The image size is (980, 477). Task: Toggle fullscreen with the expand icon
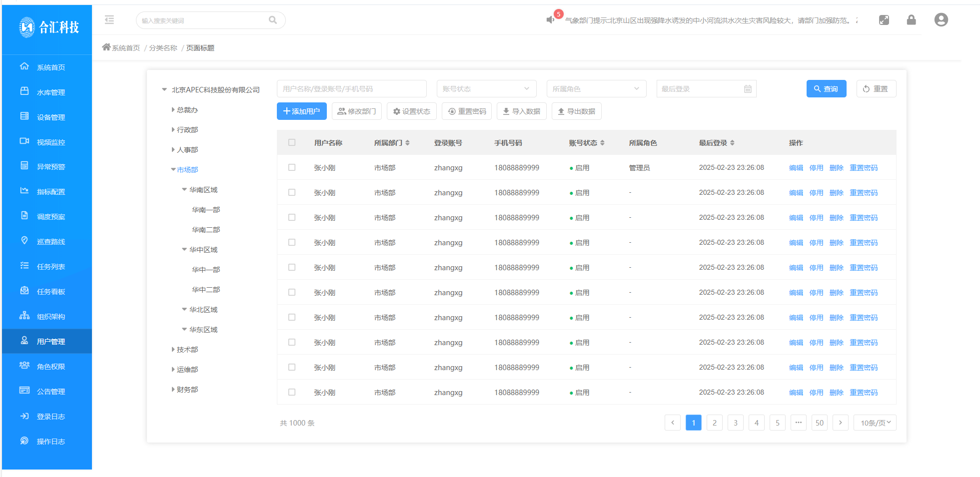pos(884,20)
